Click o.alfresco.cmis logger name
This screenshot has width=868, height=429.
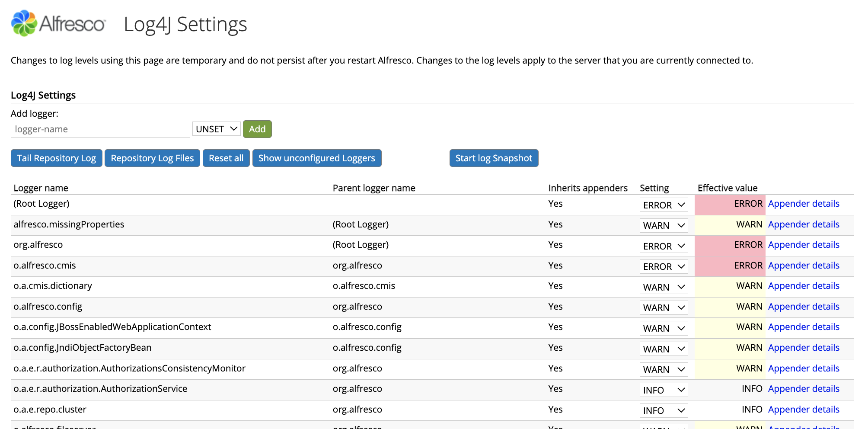tap(45, 266)
